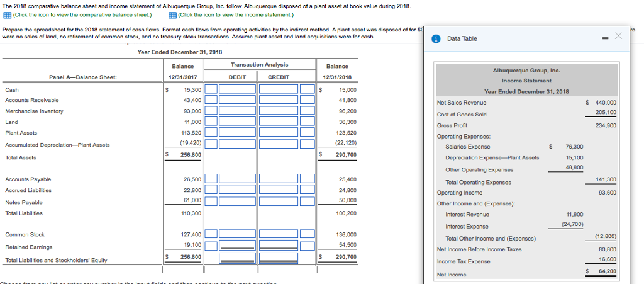The image size is (644, 284).
Task: Click the Operating Income value 93,600
Action: [x=608, y=192]
